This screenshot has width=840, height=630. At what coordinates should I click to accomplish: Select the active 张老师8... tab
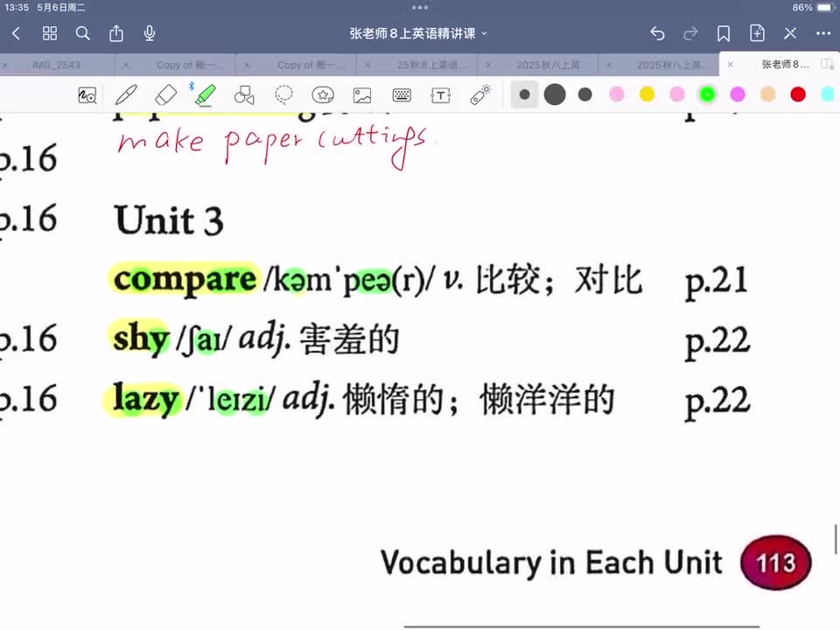coord(785,64)
